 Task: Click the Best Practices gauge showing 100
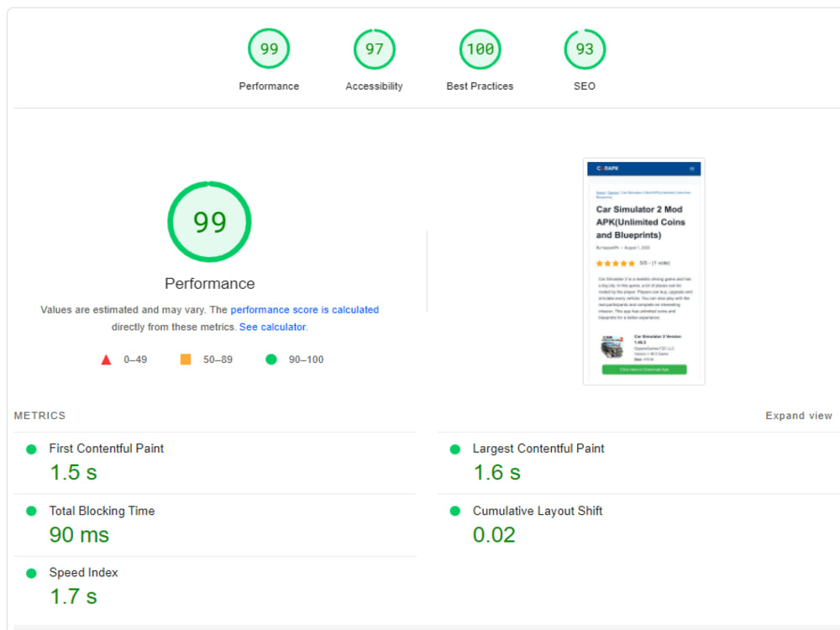click(x=480, y=49)
